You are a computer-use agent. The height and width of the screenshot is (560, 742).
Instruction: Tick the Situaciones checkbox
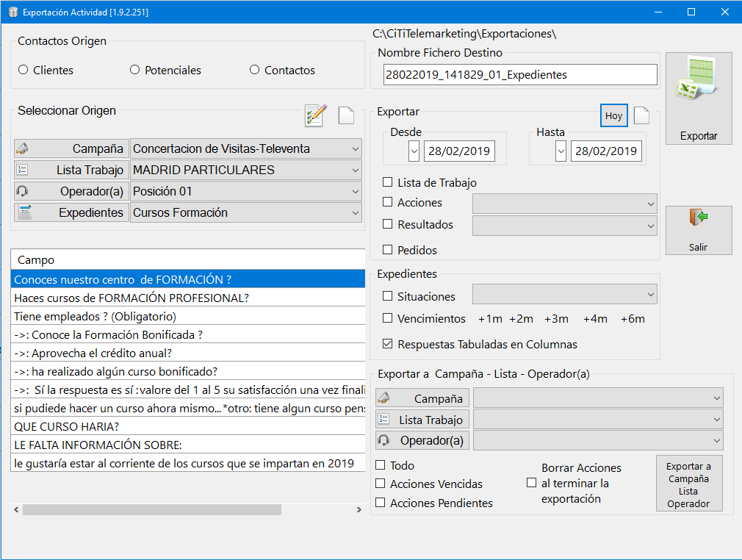[388, 296]
